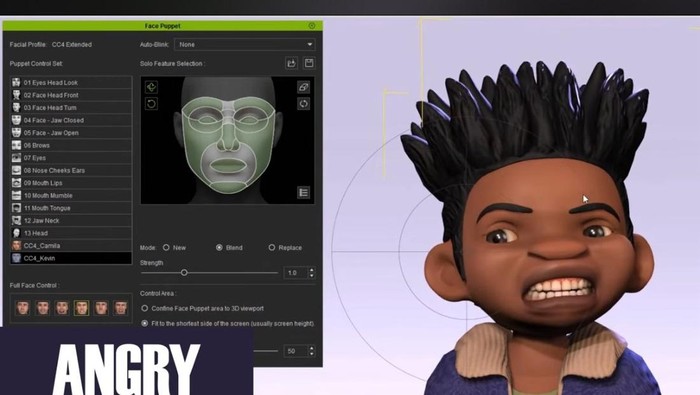
Task: Select 09 Mouth Lips puppet control set
Action: (x=71, y=183)
